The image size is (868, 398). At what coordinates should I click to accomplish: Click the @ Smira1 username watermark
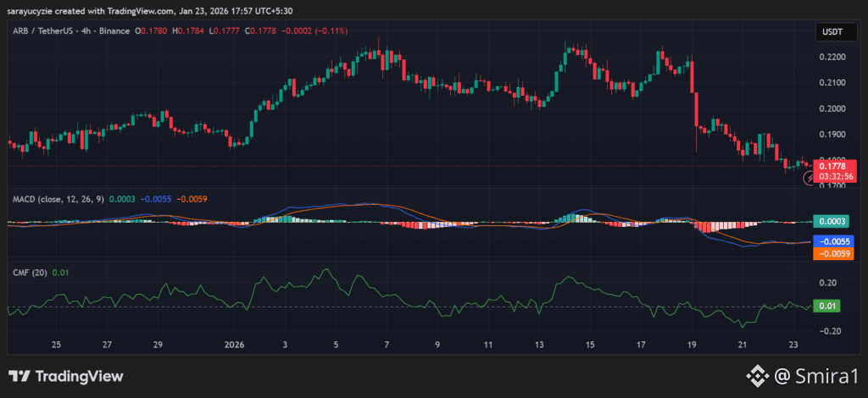tap(815, 376)
